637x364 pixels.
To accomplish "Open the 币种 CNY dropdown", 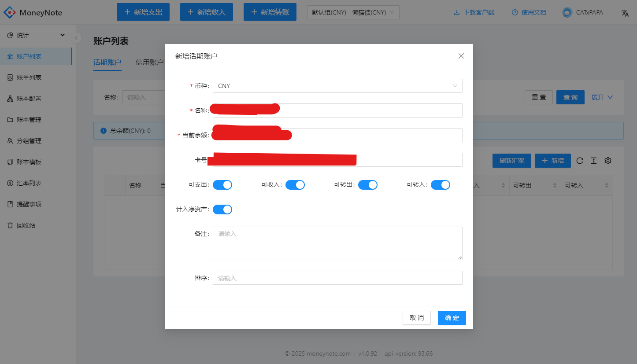I will pos(337,86).
